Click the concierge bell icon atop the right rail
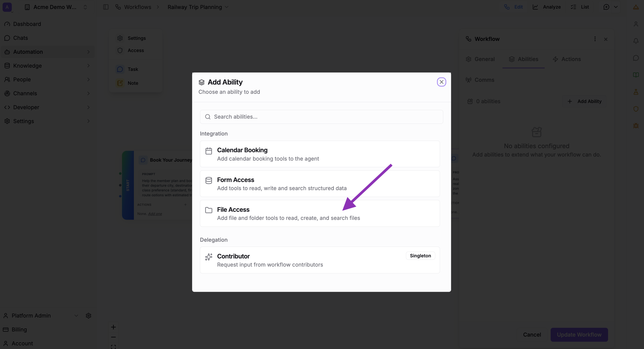This screenshot has height=349, width=644. pyautogui.click(x=636, y=7)
